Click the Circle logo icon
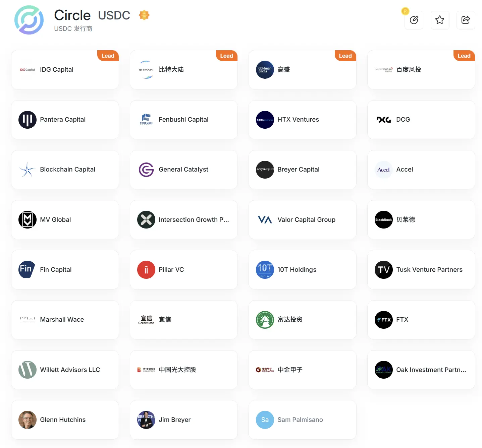Viewport: 482px width, 448px height. (29, 20)
